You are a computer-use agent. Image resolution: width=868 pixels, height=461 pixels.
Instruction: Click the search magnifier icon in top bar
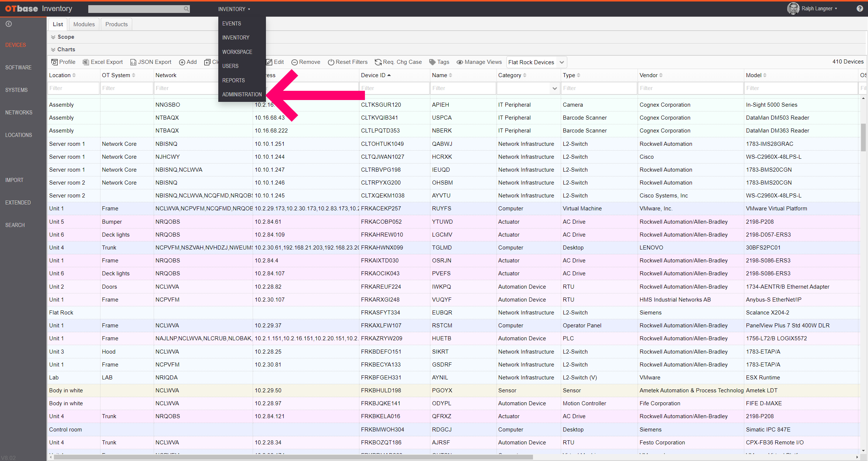click(186, 9)
